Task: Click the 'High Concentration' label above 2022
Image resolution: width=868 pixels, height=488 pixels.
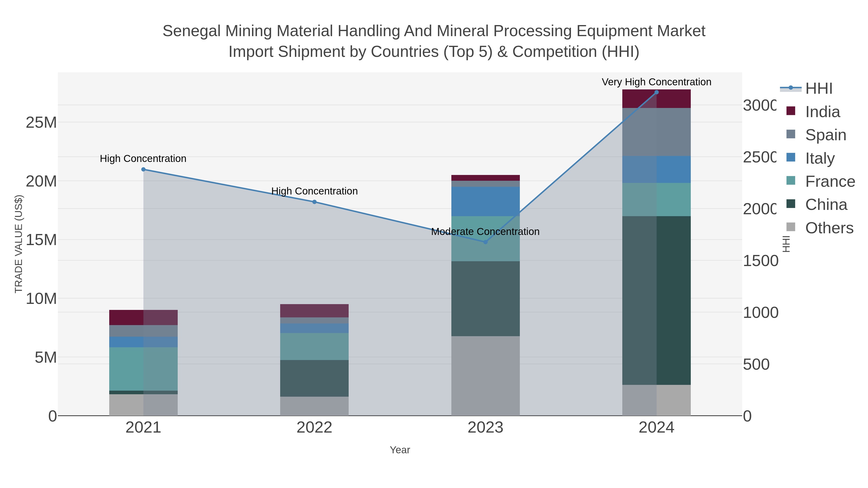Action: pyautogui.click(x=314, y=191)
